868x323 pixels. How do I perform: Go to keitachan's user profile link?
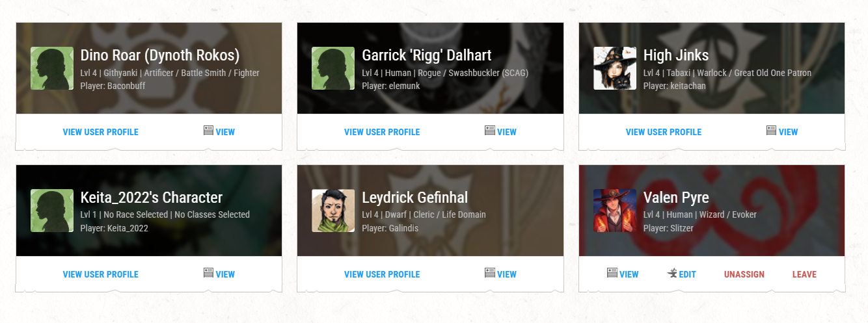tap(664, 132)
